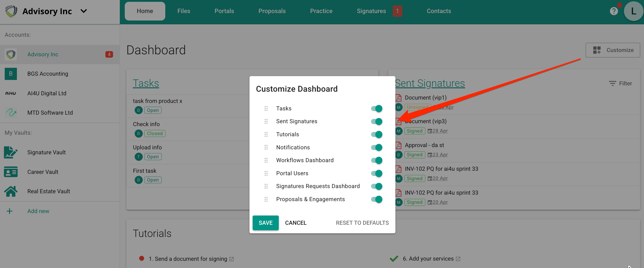Click the Career Vault ID card icon

(x=11, y=172)
